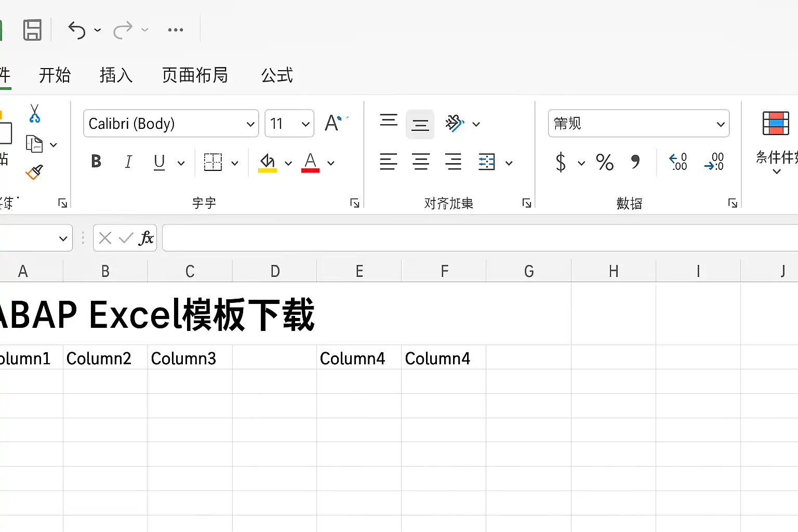Click the Undo arrow
This screenshot has height=532, width=798.
tap(77, 30)
